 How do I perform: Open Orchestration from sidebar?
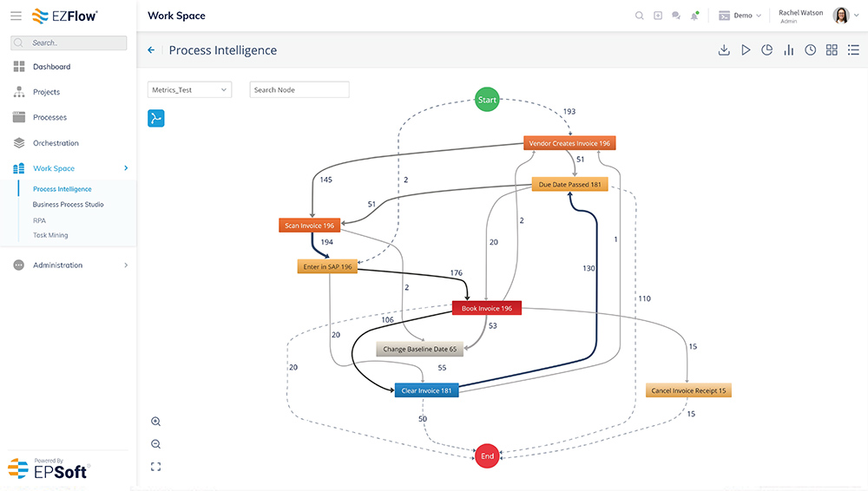pyautogui.click(x=56, y=143)
